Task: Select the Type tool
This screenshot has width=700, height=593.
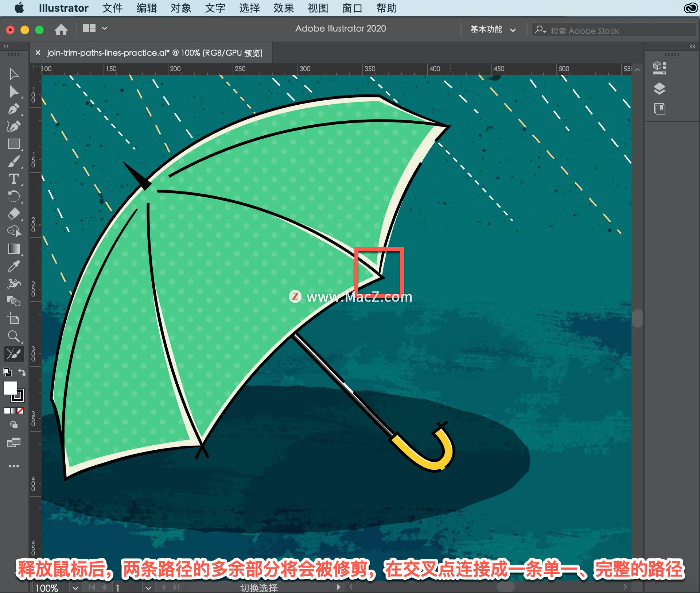Action: [13, 179]
